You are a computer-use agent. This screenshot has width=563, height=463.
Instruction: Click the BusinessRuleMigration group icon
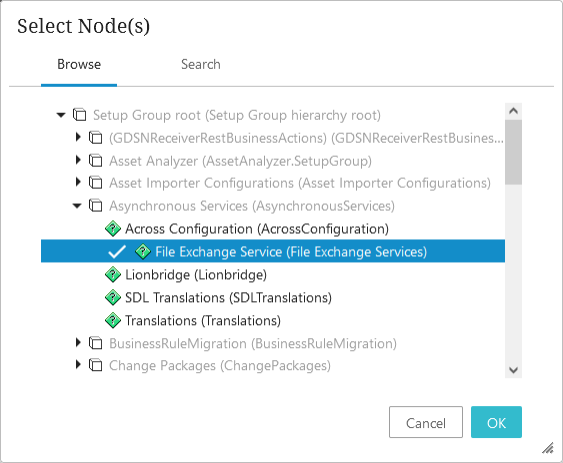96,343
